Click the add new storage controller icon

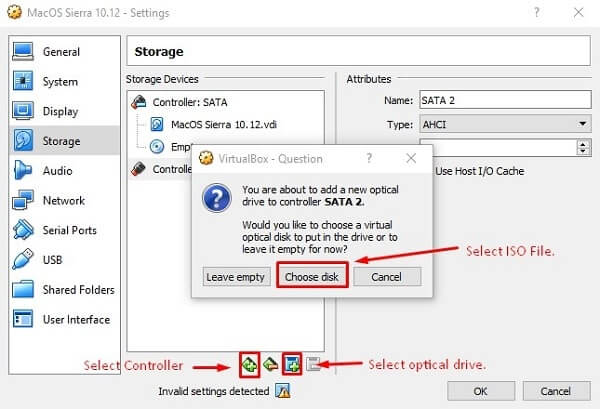coord(249,365)
